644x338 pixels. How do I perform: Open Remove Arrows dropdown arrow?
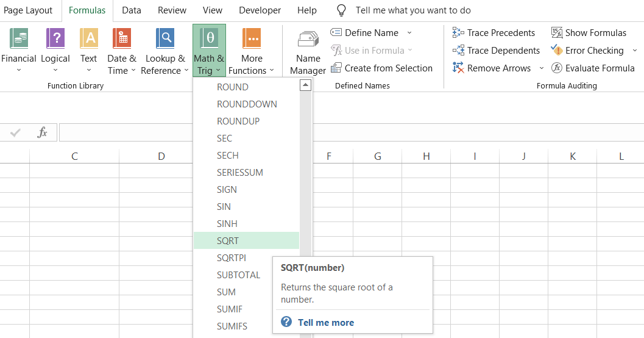542,68
